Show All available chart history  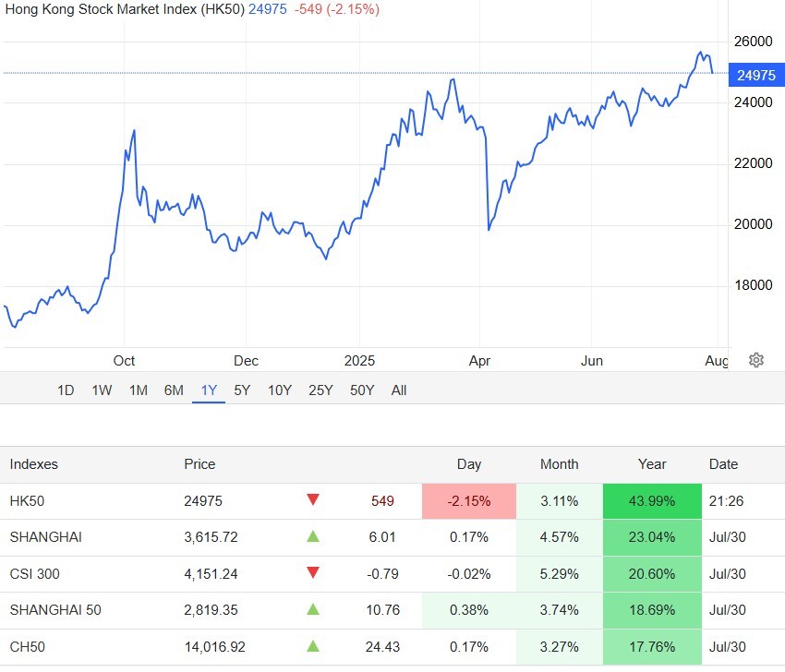399,390
